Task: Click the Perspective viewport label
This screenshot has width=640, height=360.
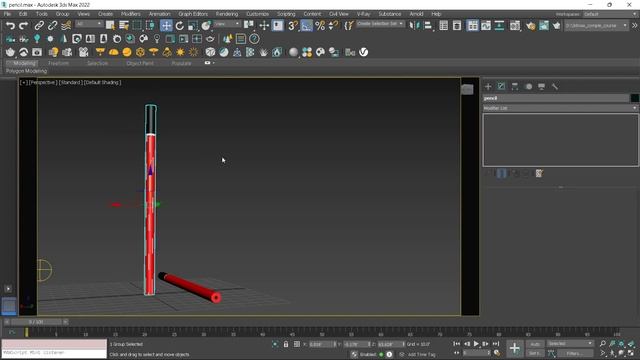Action: tap(42, 82)
